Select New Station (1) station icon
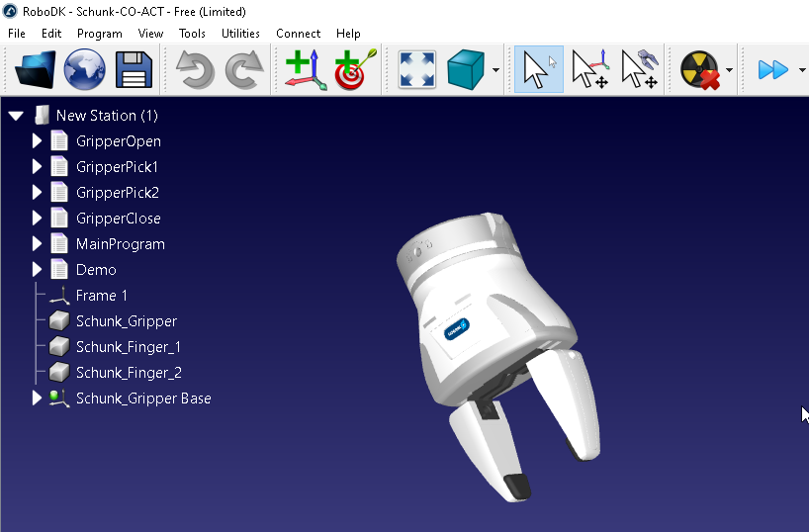809x532 pixels. coord(42,115)
